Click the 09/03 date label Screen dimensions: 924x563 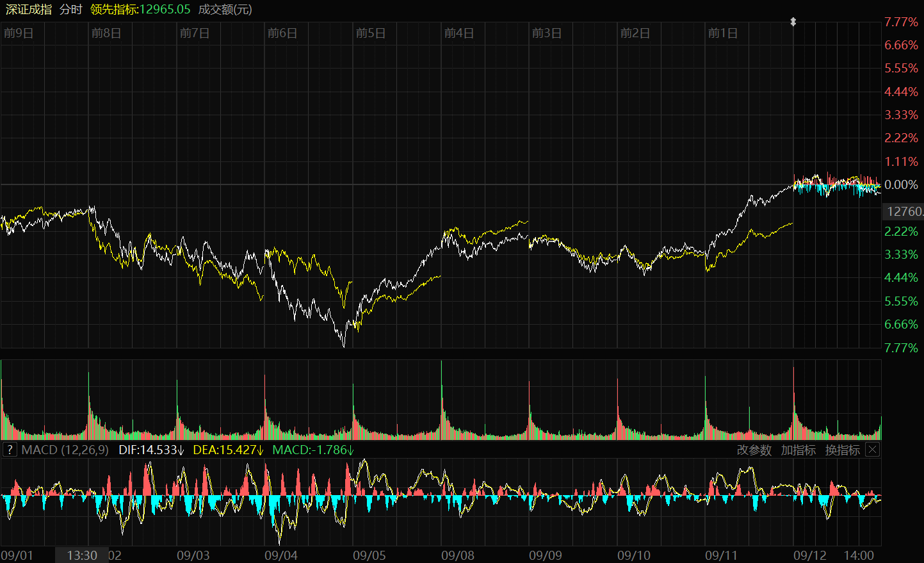[193, 555]
